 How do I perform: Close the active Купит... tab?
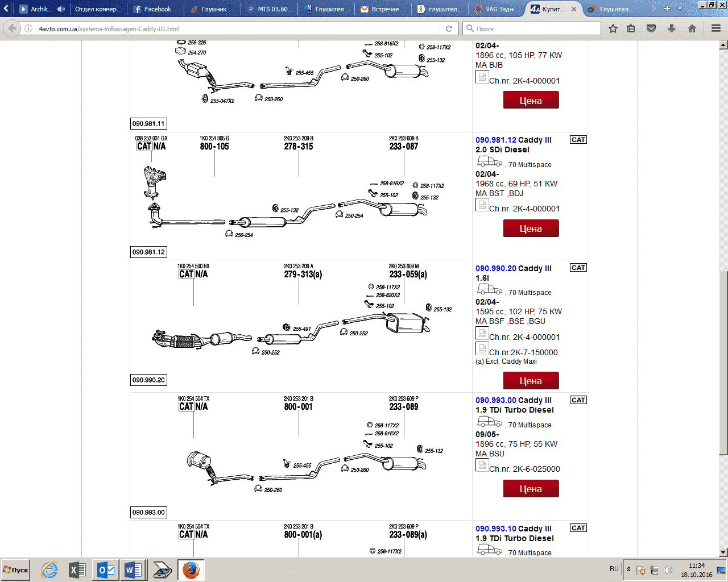[x=574, y=9]
